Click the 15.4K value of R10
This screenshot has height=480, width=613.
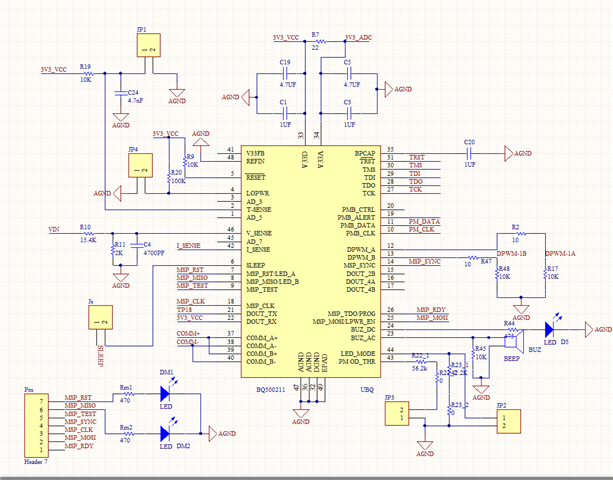(x=88, y=240)
